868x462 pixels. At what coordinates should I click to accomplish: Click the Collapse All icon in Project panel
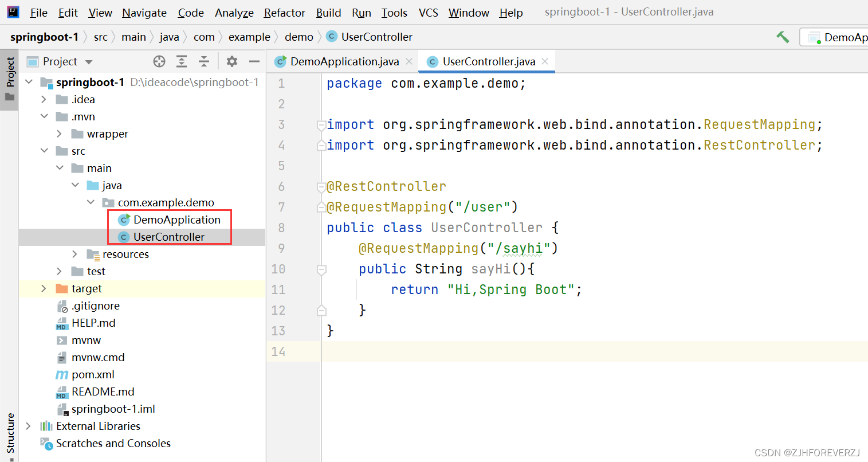click(204, 61)
